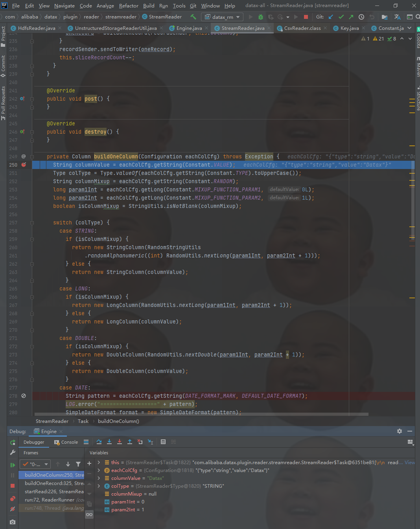Click Git push arrow icon
This screenshot has height=529, width=420.
coord(351,17)
